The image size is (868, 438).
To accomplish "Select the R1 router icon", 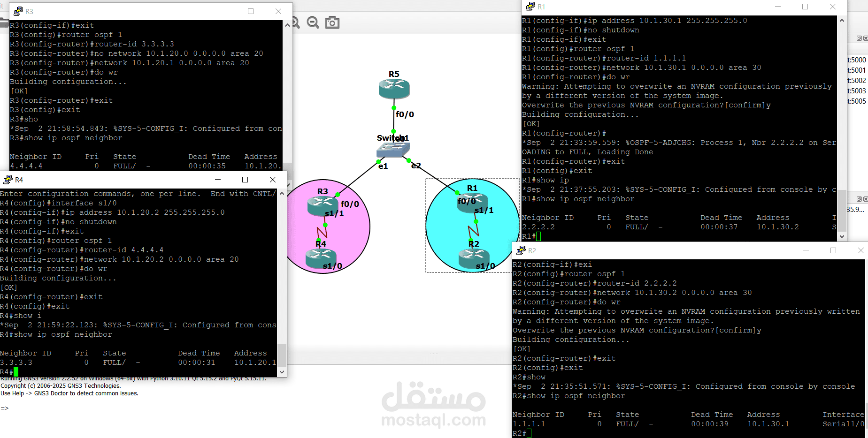I will point(472,203).
